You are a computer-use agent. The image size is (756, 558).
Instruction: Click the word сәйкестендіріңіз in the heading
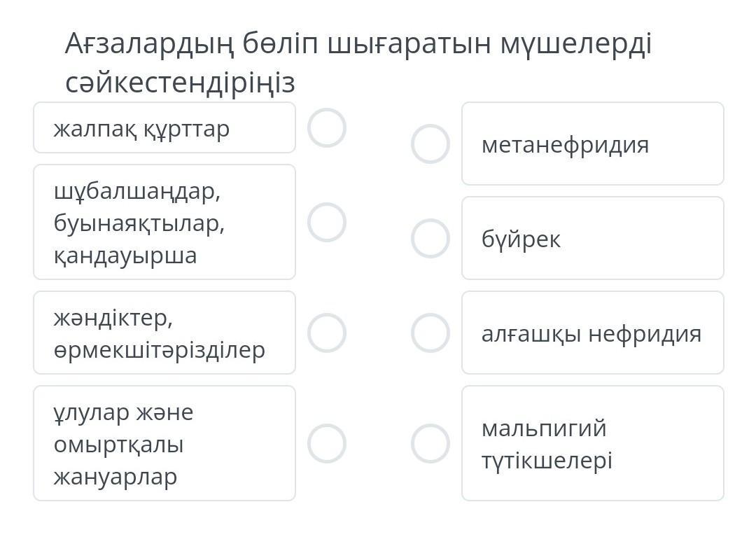tap(180, 83)
